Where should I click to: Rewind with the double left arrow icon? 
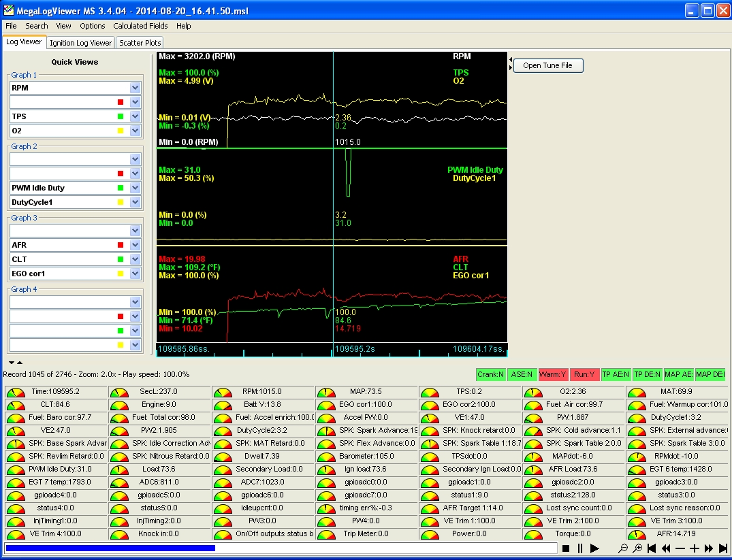(666, 548)
